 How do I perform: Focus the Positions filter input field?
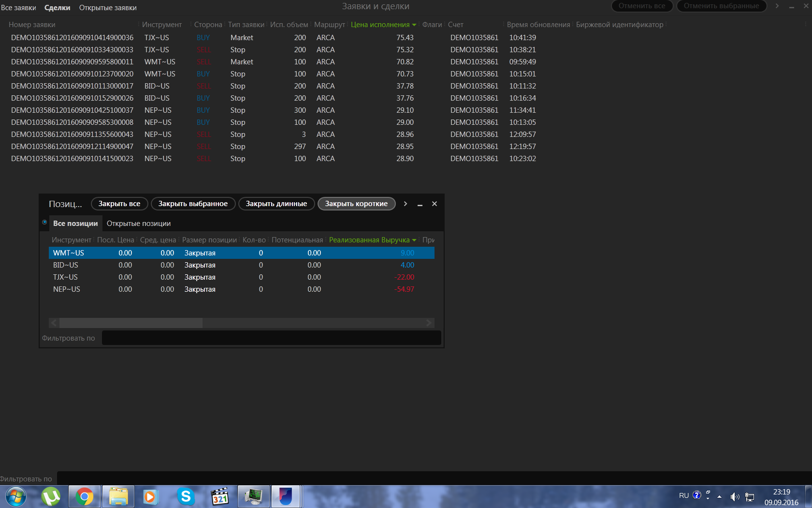click(x=272, y=338)
